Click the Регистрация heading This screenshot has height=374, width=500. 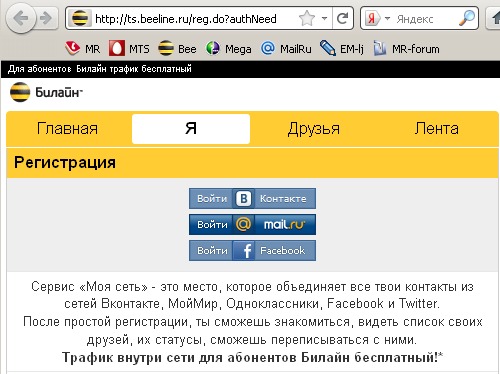coord(65,163)
